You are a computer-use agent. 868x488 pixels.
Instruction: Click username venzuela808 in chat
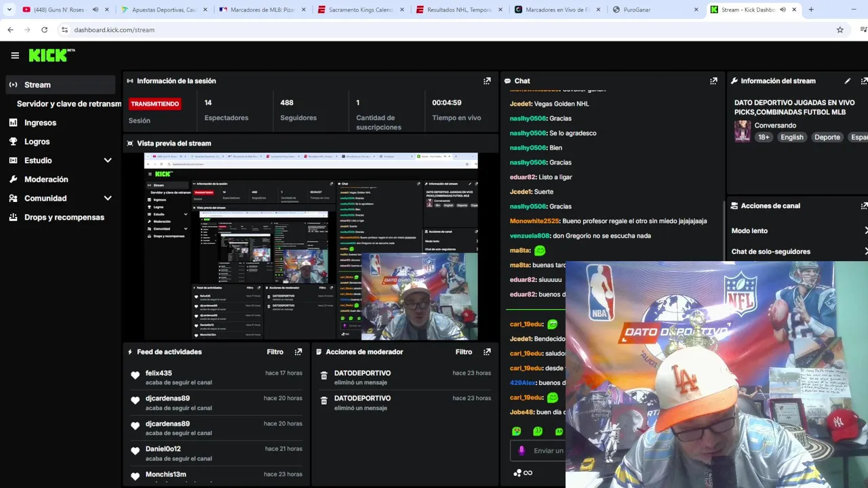coord(530,236)
